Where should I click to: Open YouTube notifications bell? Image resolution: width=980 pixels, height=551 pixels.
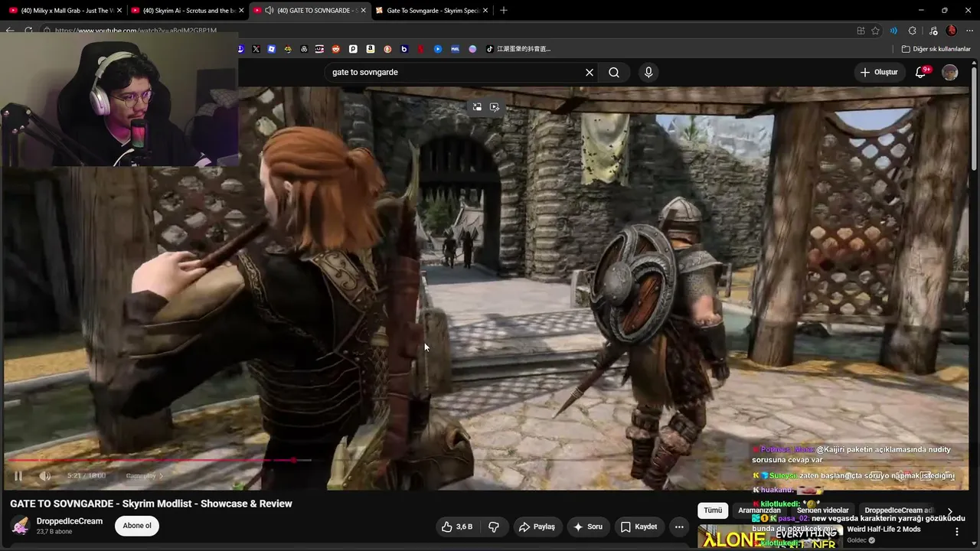921,73
